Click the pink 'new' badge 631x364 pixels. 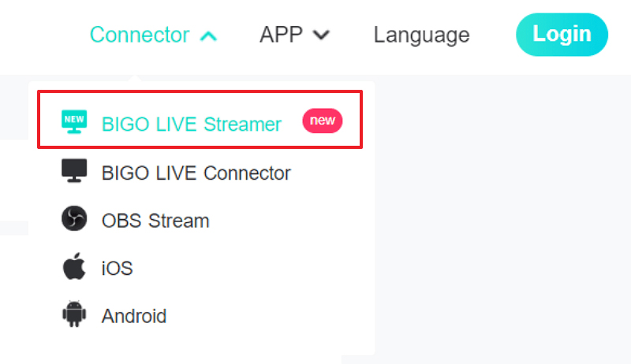323,121
